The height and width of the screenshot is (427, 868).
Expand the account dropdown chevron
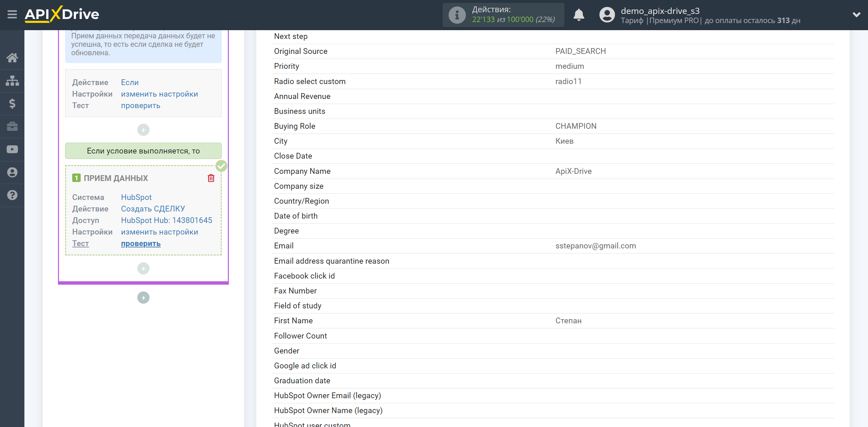856,15
